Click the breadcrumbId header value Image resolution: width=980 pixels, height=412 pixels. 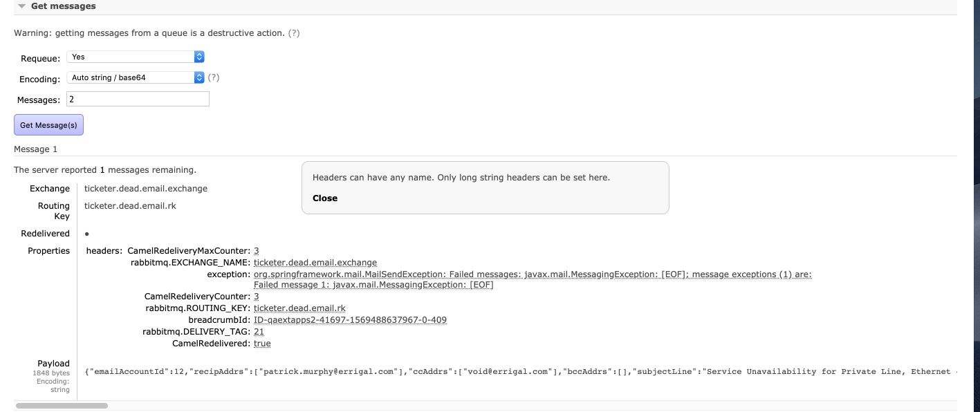point(350,320)
